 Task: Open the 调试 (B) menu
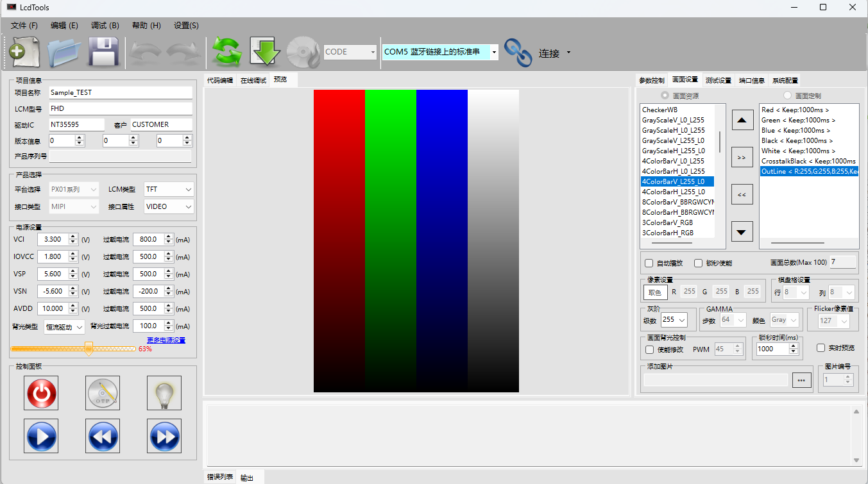click(x=105, y=26)
